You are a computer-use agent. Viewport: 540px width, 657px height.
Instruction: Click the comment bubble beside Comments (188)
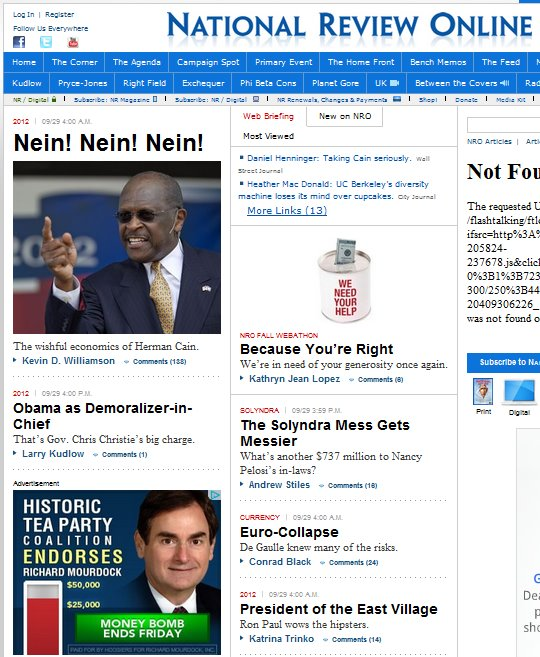(x=127, y=362)
